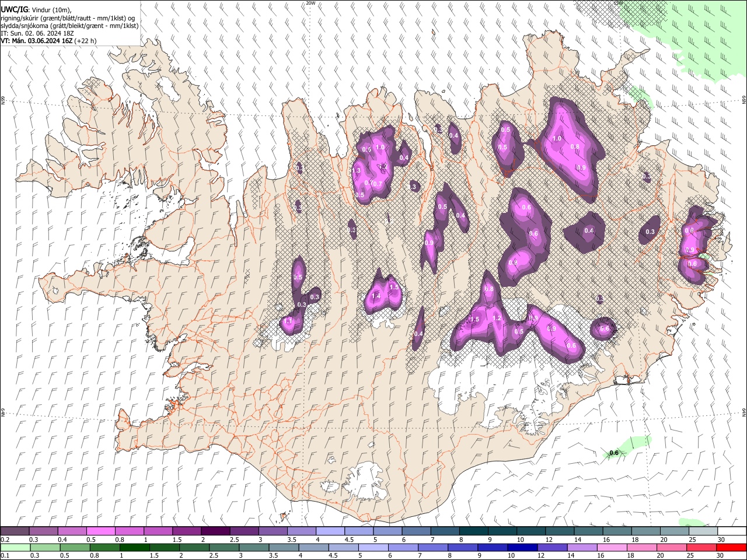Click the mid-green 0.5 rain-scale swatch
The image size is (747, 560).
click(x=75, y=548)
